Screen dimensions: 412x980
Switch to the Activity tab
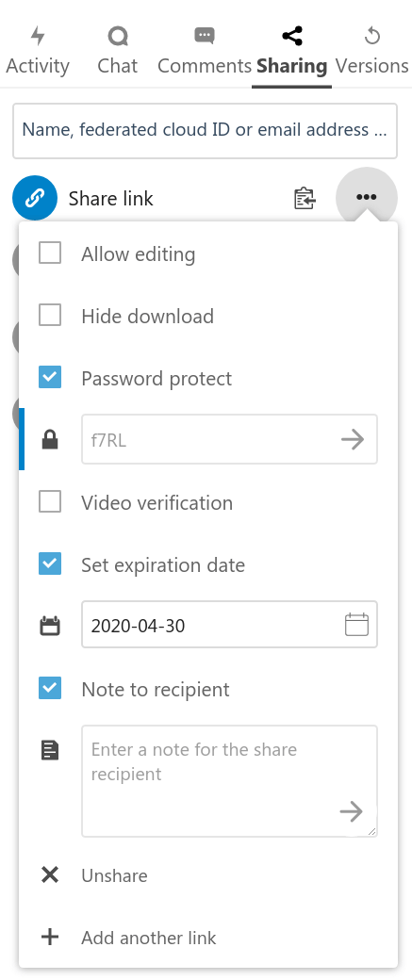pyautogui.click(x=38, y=51)
